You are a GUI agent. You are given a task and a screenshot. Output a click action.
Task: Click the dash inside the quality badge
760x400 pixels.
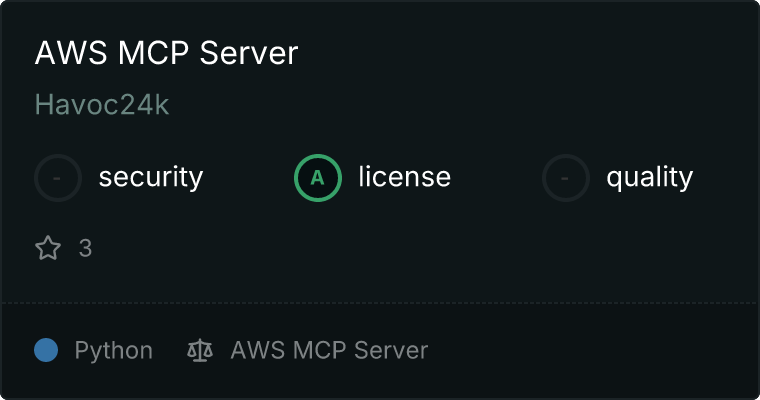[x=566, y=178]
